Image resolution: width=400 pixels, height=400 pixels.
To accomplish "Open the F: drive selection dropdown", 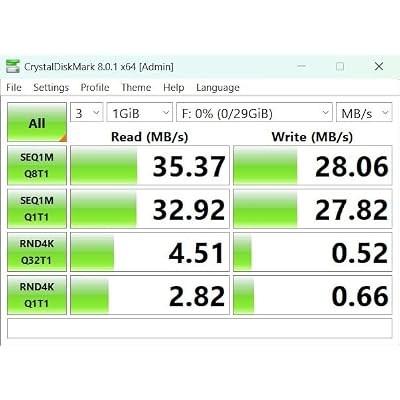I will [x=254, y=113].
